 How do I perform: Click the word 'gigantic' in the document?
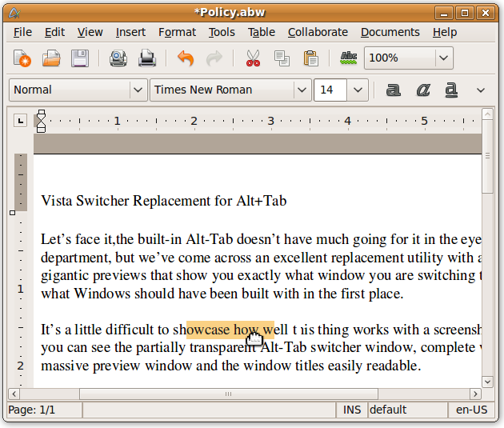point(65,276)
